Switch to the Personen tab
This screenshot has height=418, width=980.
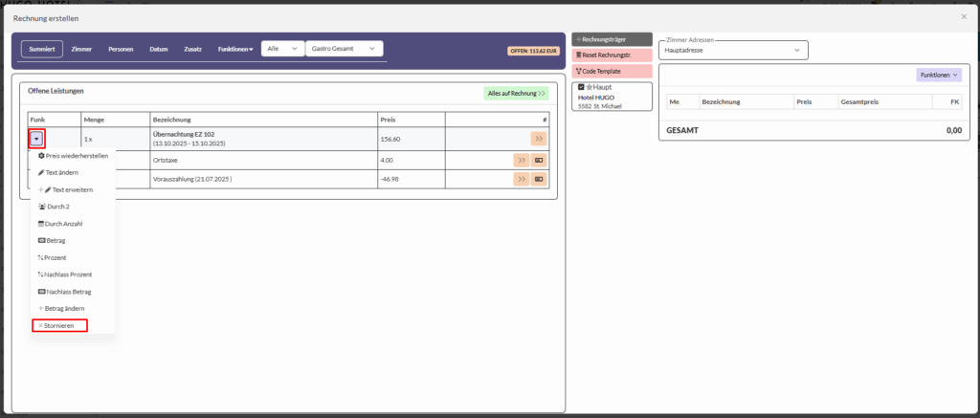121,48
